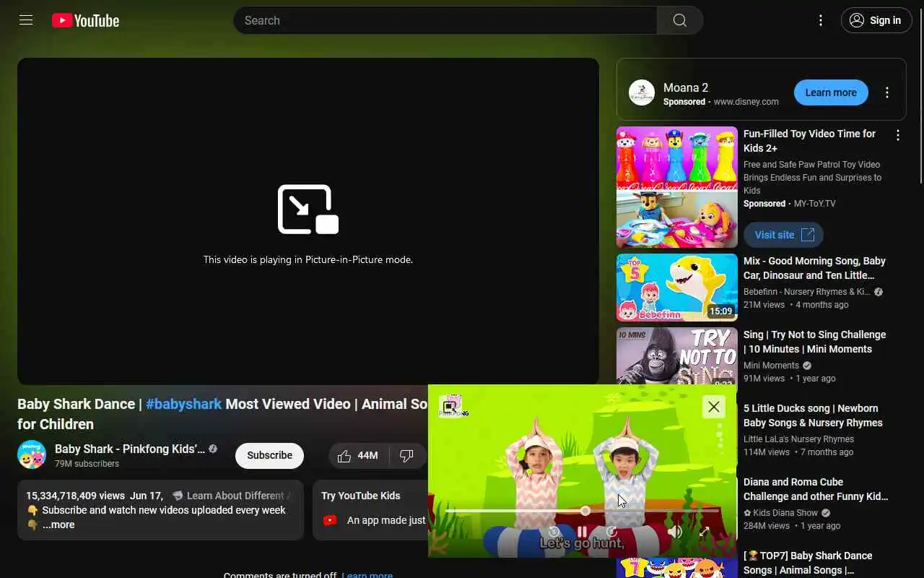Click Learn more on Moana 2 ad

coord(831,92)
